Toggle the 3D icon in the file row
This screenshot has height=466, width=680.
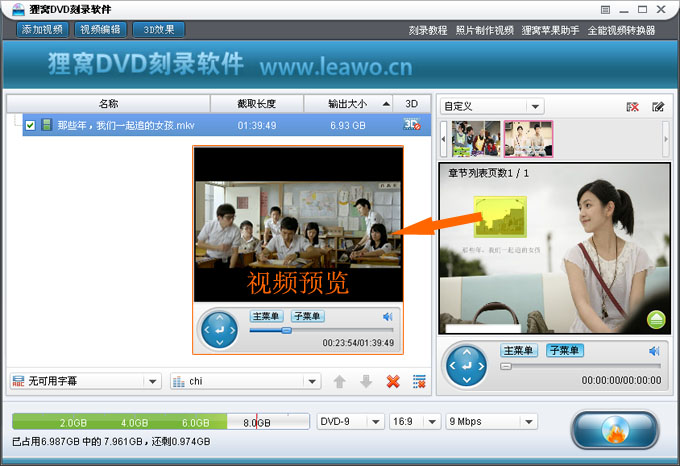click(x=412, y=124)
